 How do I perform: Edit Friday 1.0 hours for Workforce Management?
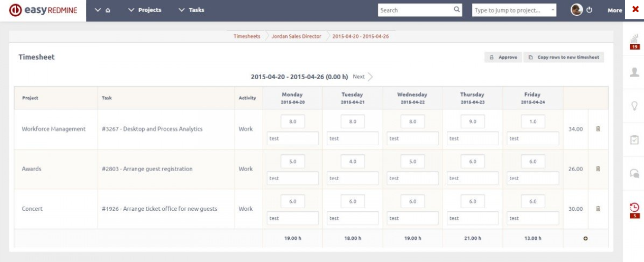(x=533, y=122)
